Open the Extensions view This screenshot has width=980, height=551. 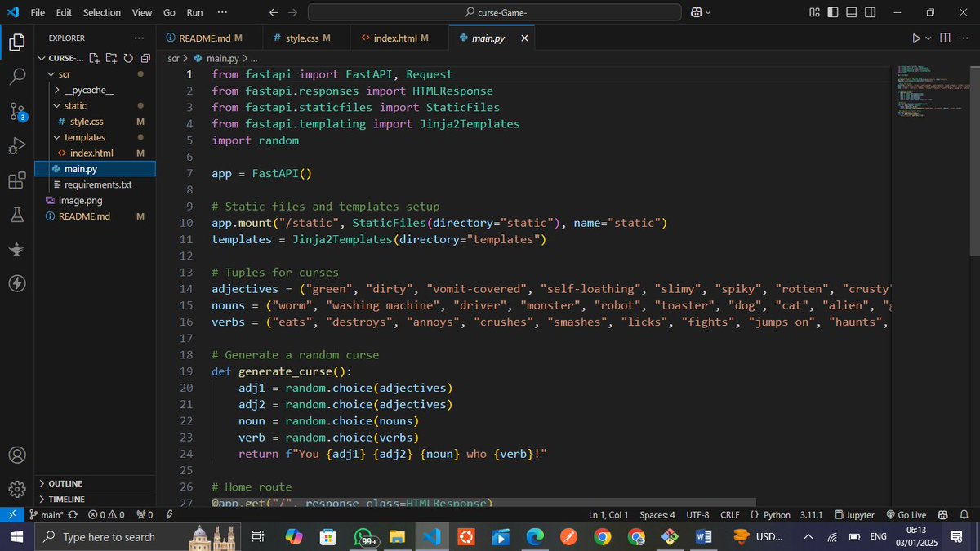[16, 180]
